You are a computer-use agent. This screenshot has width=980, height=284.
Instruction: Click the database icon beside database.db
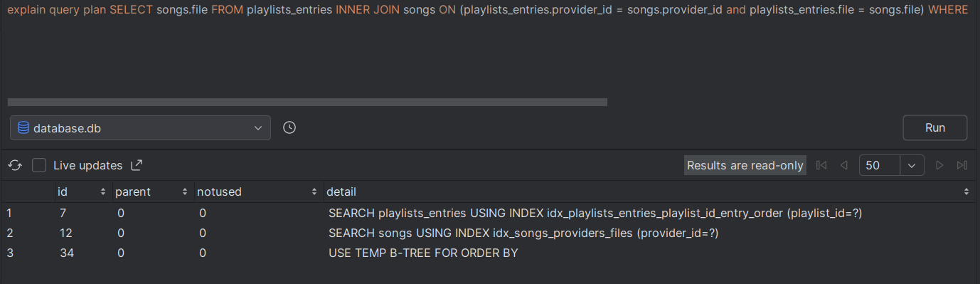click(23, 128)
